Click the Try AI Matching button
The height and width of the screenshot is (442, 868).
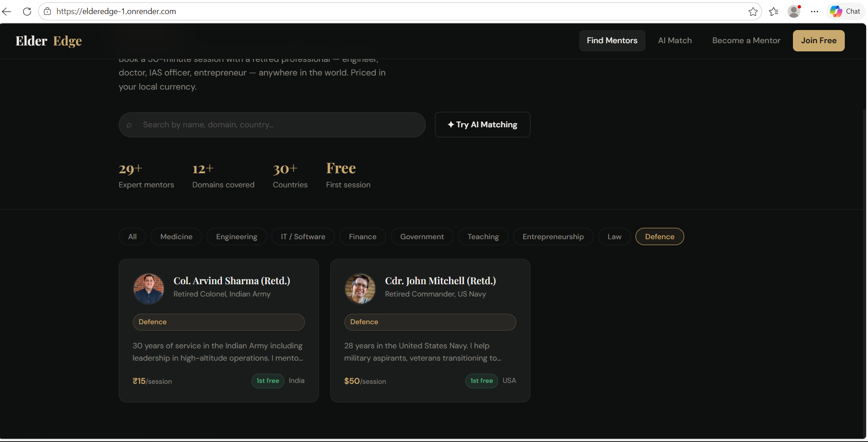coord(482,125)
